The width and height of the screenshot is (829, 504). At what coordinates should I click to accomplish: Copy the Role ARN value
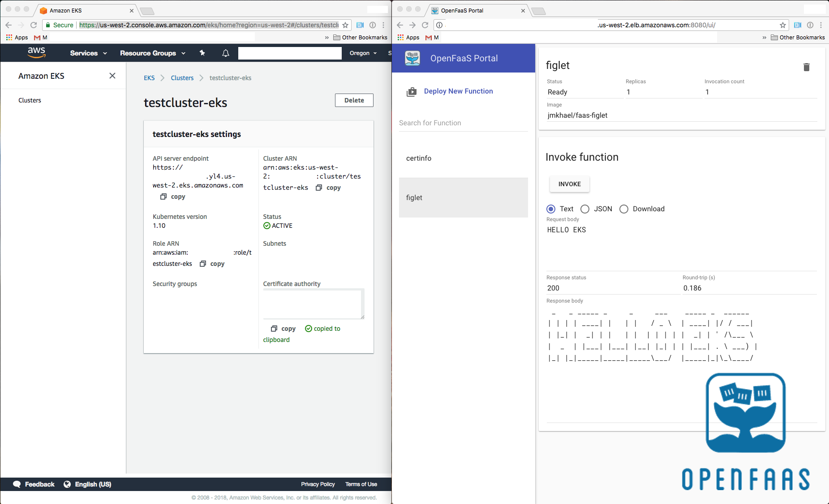coord(212,264)
